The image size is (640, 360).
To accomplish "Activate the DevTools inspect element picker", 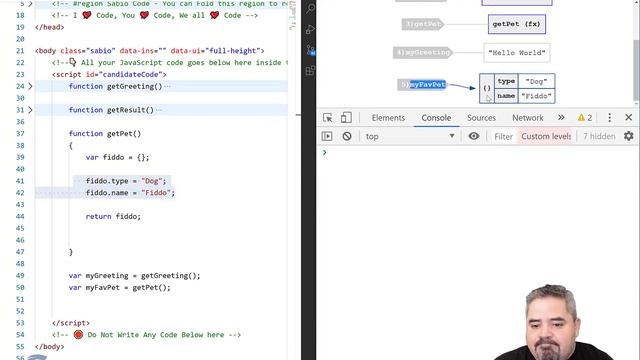I will (327, 118).
